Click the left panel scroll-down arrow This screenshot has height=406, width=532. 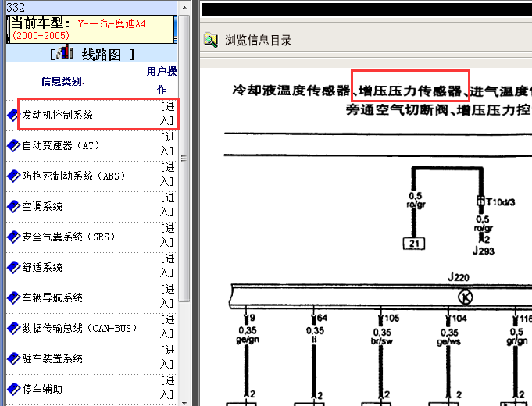coord(184,403)
